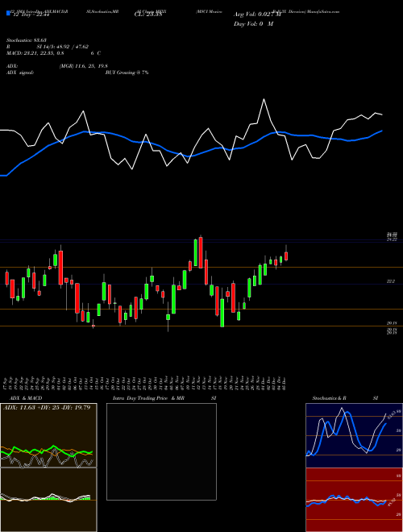Open the MACD histogram mini chart
This screenshot has height=532, width=403.
point(48,500)
